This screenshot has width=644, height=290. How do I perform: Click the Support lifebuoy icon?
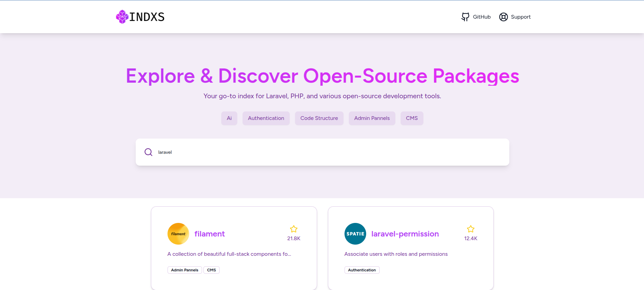504,17
